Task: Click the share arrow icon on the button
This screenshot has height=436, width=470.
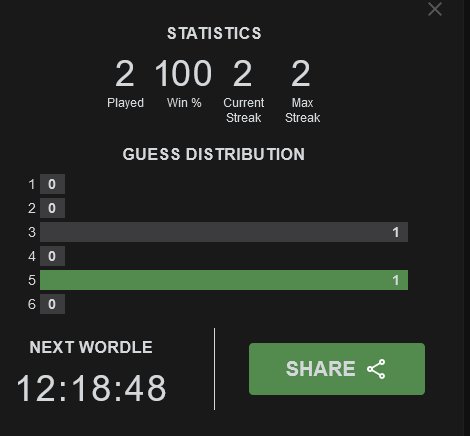Action: click(x=376, y=369)
